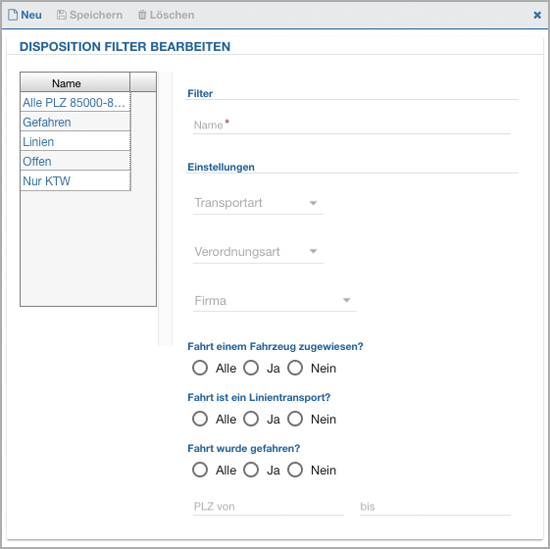Screen dimensions: 550x549
Task: Choose Alle for Fahrt wurde gefahren
Action: (x=200, y=470)
